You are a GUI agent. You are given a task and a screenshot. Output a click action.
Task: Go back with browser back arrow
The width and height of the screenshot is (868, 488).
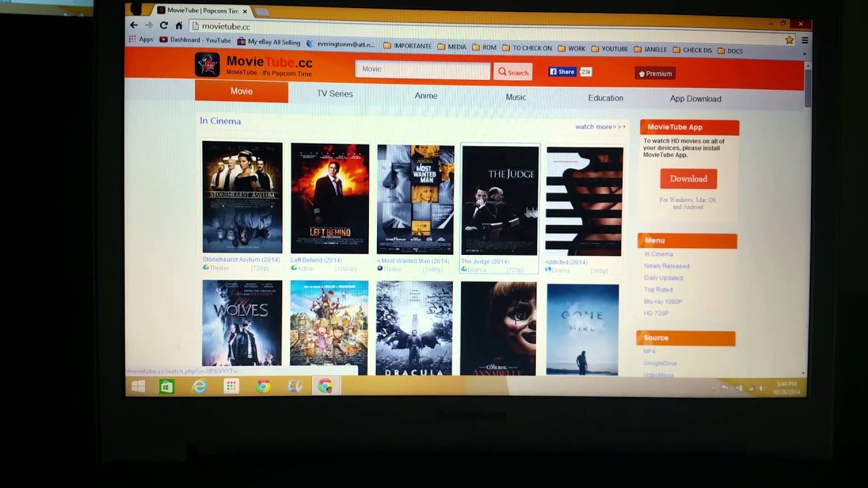(134, 25)
